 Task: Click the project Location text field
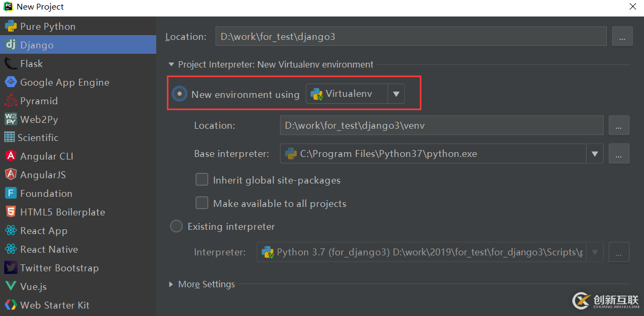click(x=411, y=36)
